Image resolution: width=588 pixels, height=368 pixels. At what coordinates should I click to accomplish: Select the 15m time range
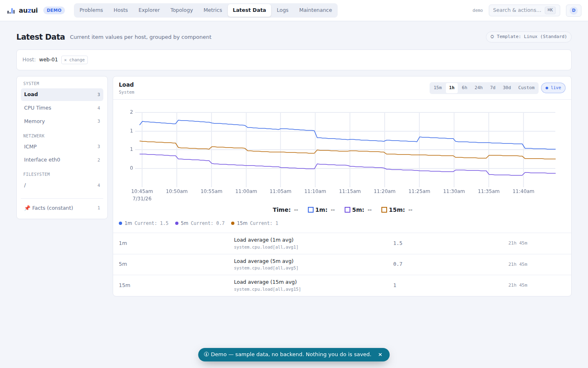[438, 88]
